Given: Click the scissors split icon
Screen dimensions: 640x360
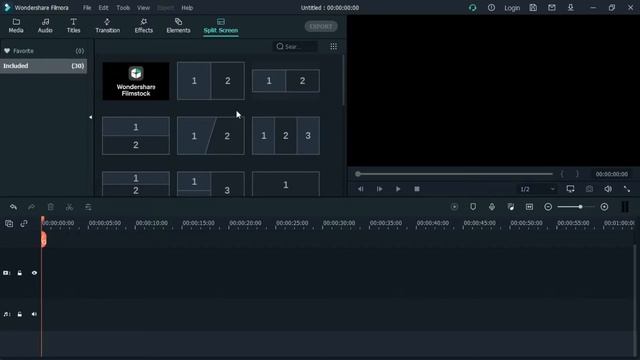Looking at the screenshot, I should (69, 207).
